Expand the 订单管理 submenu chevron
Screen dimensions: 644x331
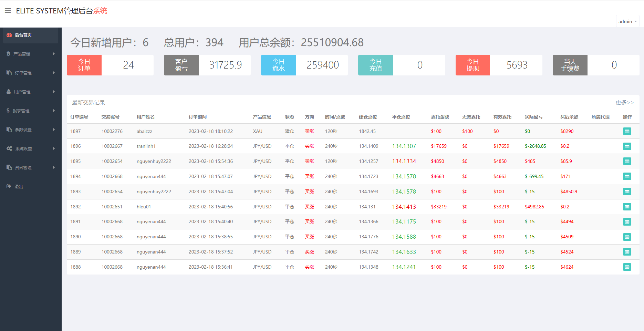(x=54, y=73)
